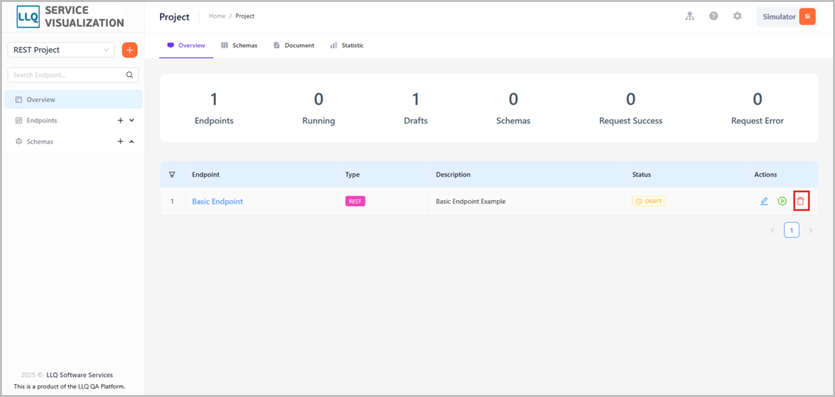835x397 pixels.
Task: Delete Basic Endpoint with trash icon
Action: pos(800,202)
